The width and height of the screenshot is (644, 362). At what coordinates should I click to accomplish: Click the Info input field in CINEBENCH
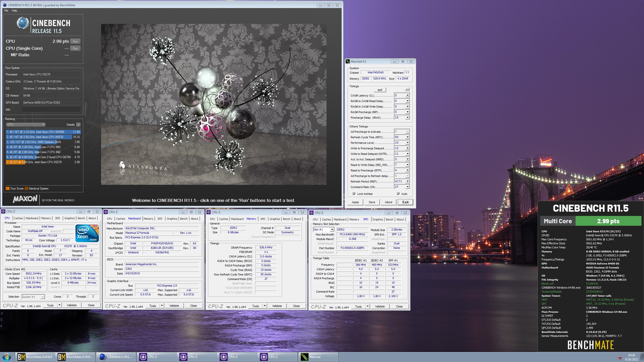click(51, 110)
